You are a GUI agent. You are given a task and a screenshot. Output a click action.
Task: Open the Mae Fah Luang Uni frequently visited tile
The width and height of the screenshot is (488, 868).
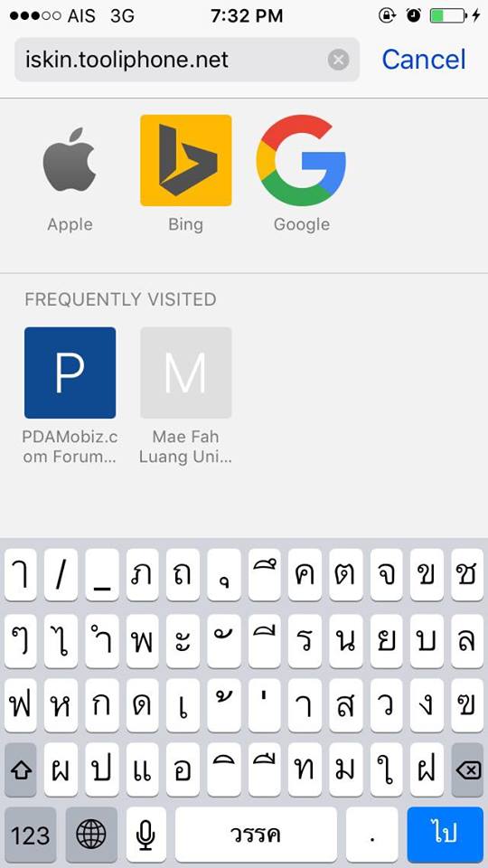(x=186, y=396)
